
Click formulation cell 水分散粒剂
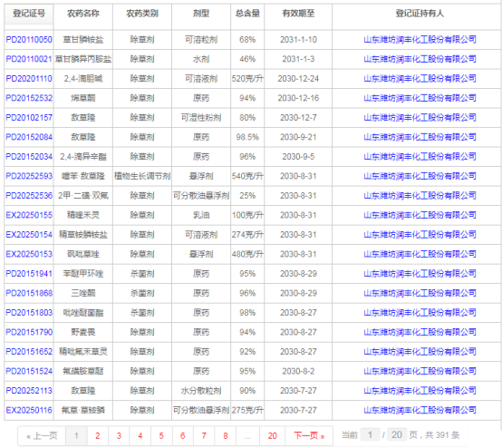point(201,391)
